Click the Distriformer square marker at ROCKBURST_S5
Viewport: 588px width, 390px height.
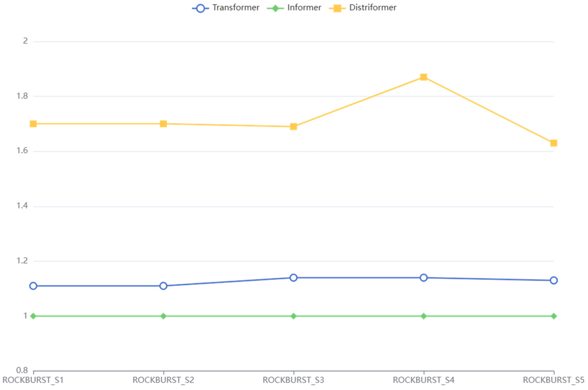(x=554, y=143)
